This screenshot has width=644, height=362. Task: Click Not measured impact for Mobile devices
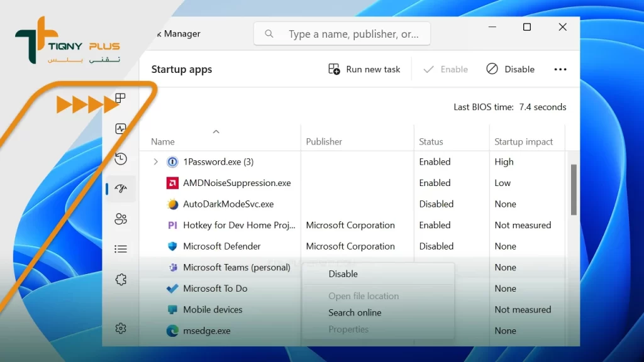point(523,309)
